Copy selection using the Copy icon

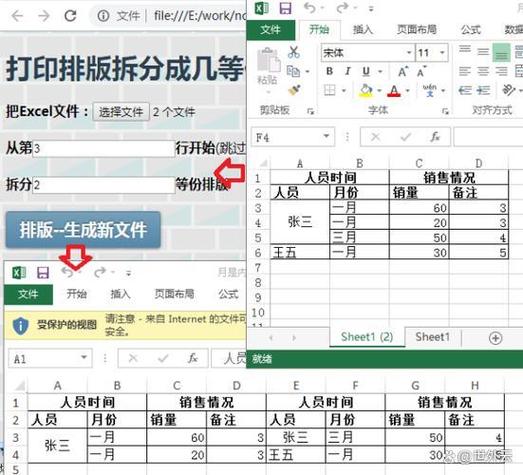click(x=294, y=71)
